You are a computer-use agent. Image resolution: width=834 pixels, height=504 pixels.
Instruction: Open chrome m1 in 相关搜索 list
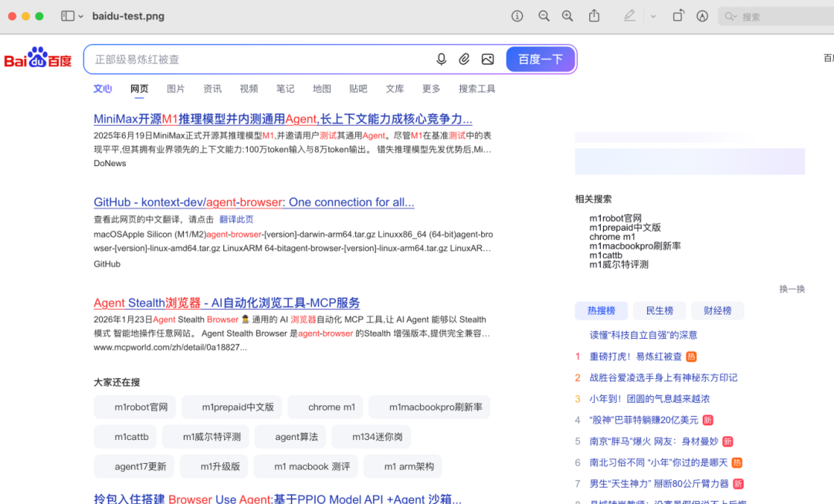(x=612, y=237)
